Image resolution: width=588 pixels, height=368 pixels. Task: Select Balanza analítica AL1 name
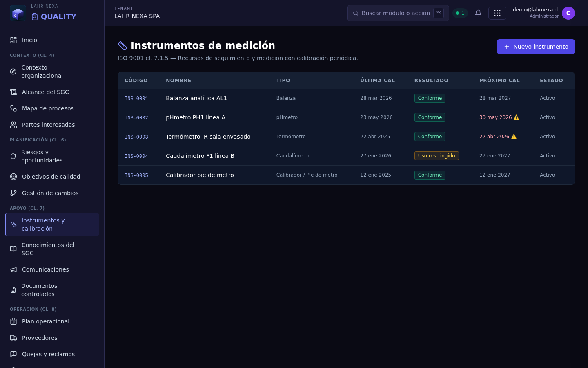(x=196, y=98)
